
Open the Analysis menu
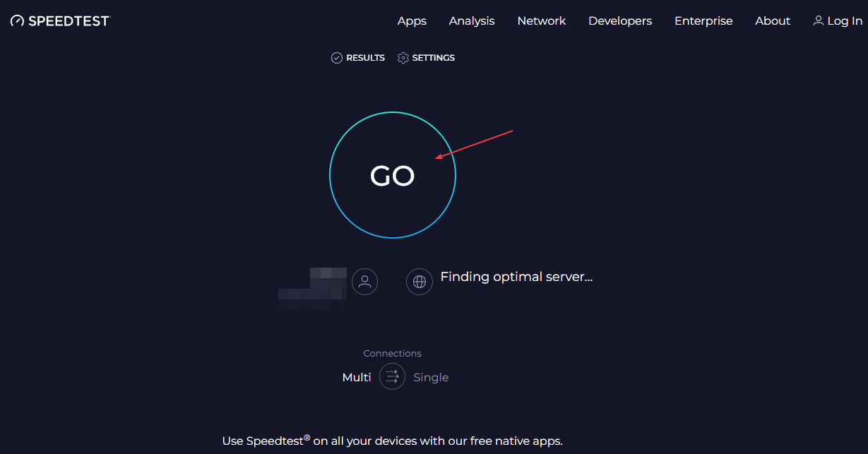pyautogui.click(x=472, y=21)
